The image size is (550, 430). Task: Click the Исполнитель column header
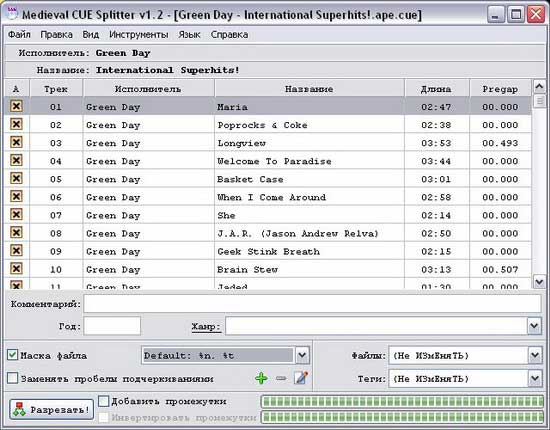point(148,89)
